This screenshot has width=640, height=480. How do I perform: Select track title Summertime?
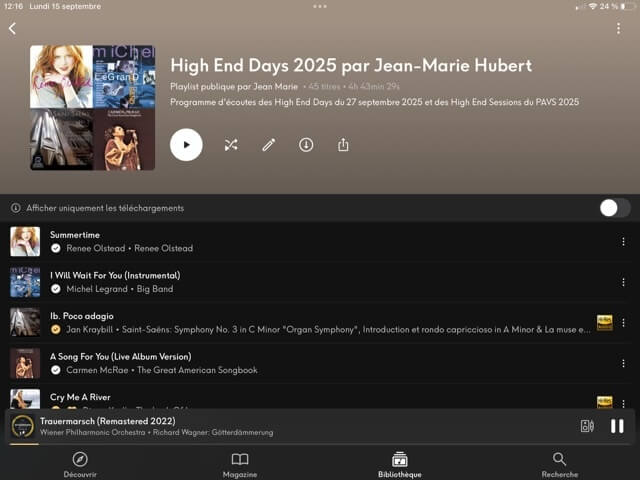click(x=75, y=235)
